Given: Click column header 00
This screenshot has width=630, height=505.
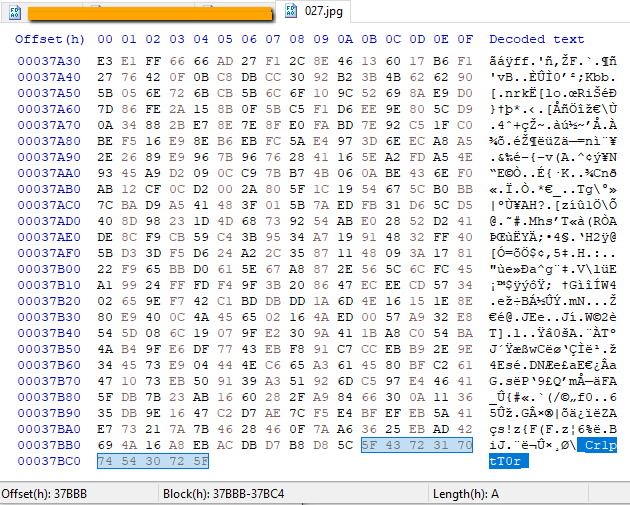Looking at the screenshot, I should 105,39.
